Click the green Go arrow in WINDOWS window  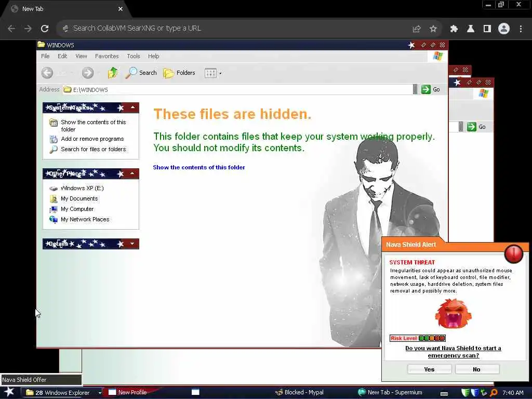pyautogui.click(x=426, y=89)
